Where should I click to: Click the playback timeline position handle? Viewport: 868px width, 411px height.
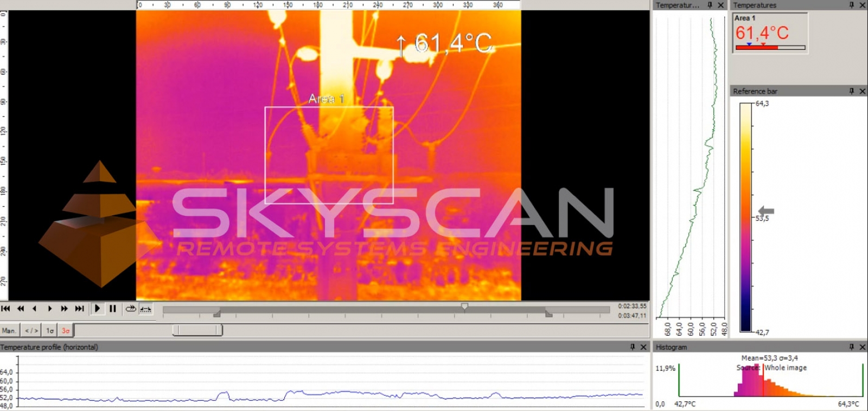464,307
